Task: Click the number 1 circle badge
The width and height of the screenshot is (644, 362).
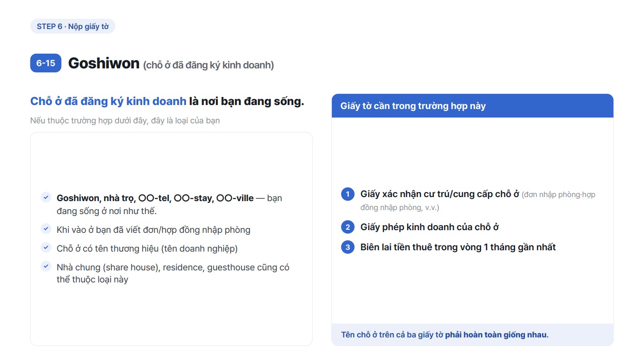Action: [347, 194]
